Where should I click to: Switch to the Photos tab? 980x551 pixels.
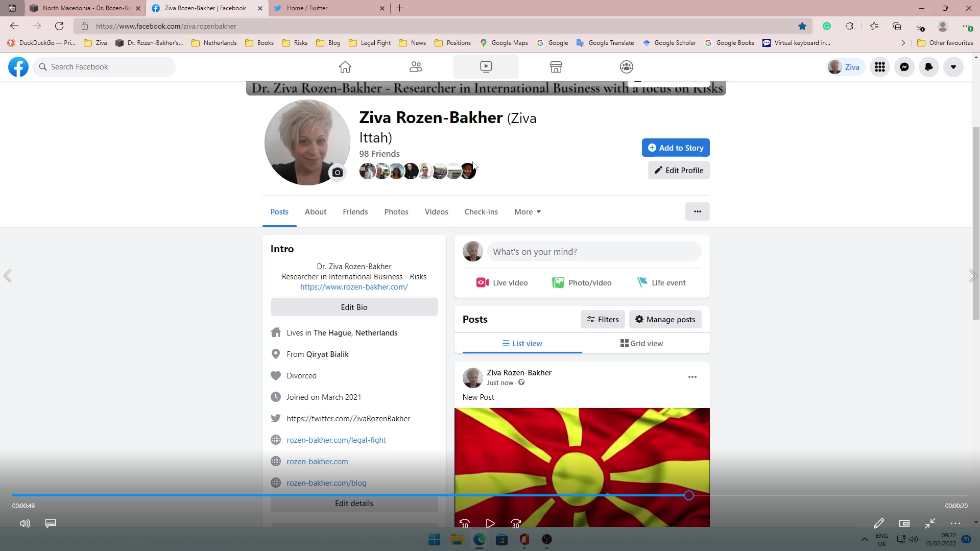[396, 212]
